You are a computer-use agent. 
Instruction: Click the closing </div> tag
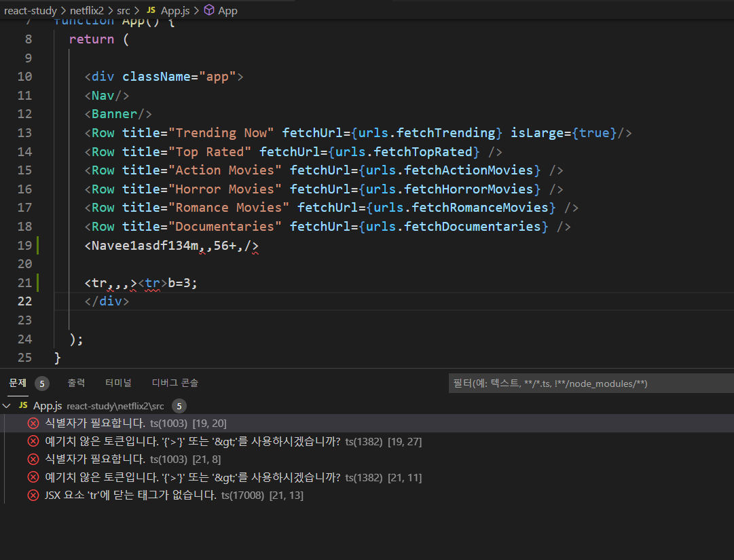pos(107,301)
